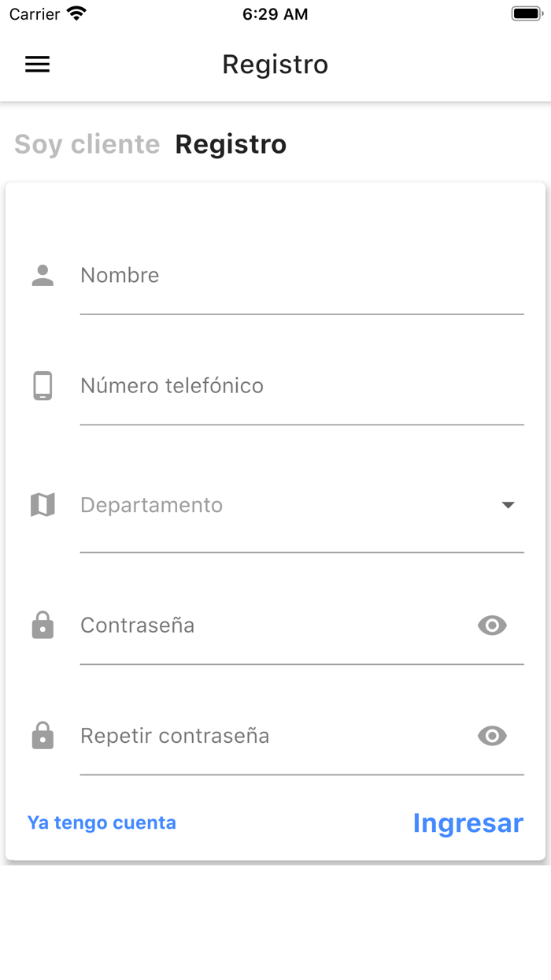Open the hamburger navigation menu
The width and height of the screenshot is (551, 980).
[37, 64]
